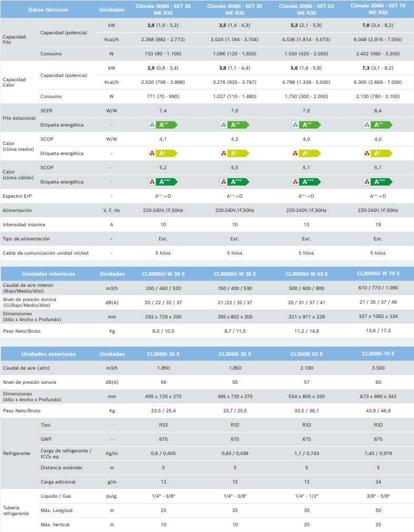Click the A++ cooling label for SET 35
This screenshot has width=414, height=532.
tap(234, 125)
